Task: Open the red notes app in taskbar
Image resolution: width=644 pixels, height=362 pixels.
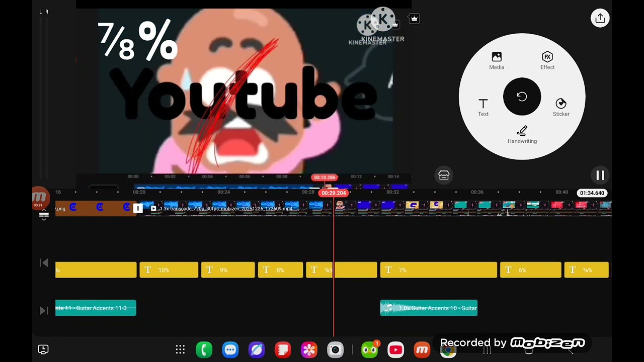Action: (x=283, y=349)
